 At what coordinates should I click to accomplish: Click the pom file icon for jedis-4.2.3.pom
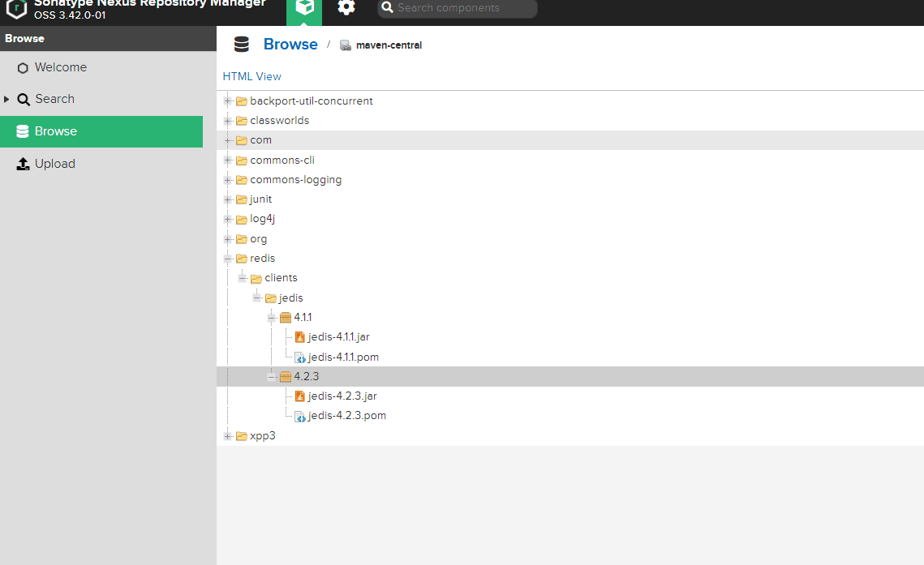[300, 416]
